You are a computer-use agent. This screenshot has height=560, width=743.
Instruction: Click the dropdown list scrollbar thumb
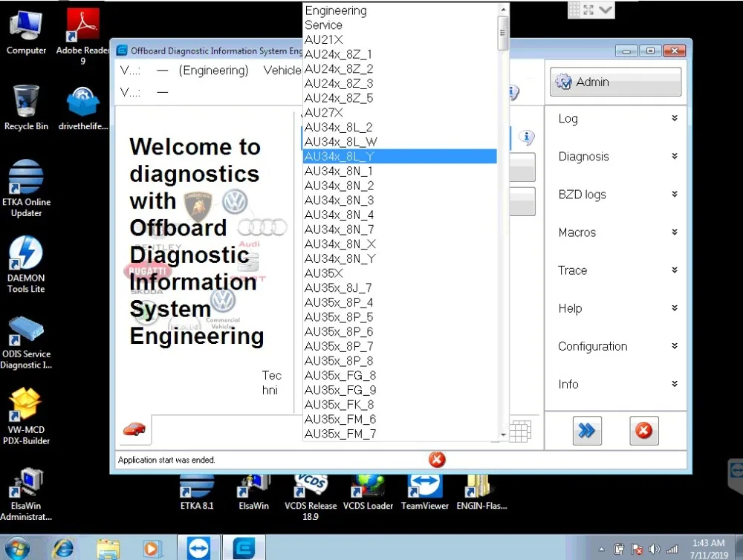503,33
